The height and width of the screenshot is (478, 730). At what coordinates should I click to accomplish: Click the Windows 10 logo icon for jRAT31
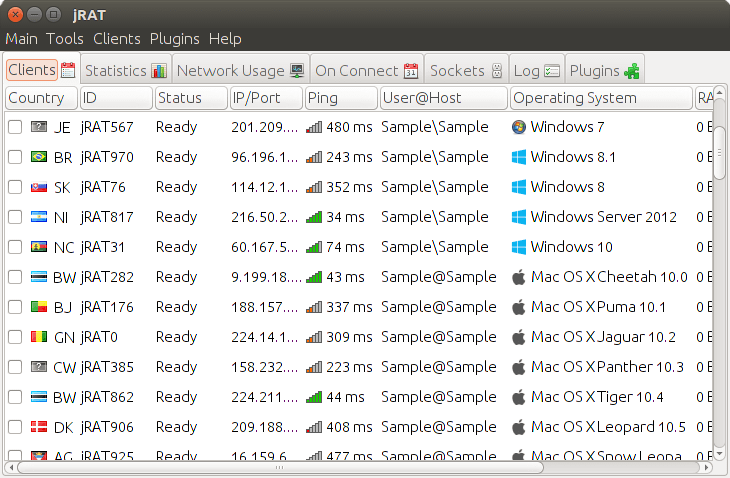click(x=518, y=247)
